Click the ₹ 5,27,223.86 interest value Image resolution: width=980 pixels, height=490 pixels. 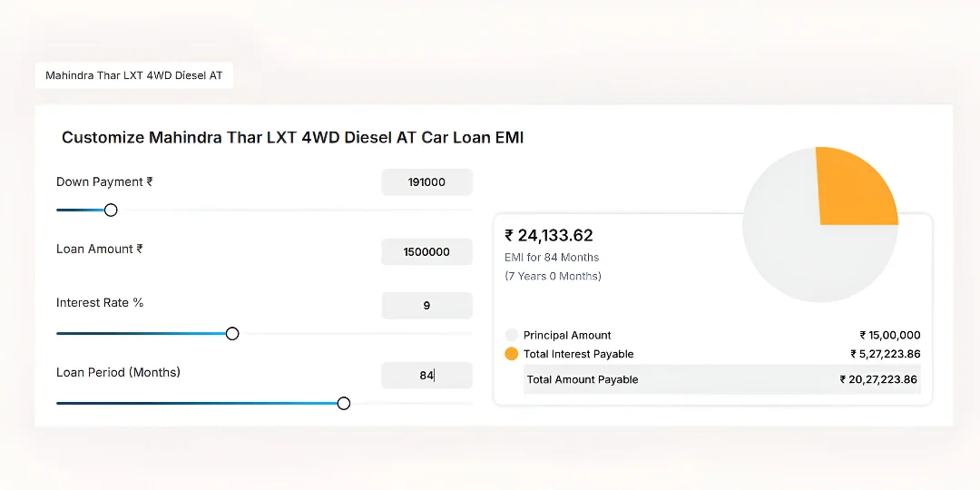click(885, 354)
